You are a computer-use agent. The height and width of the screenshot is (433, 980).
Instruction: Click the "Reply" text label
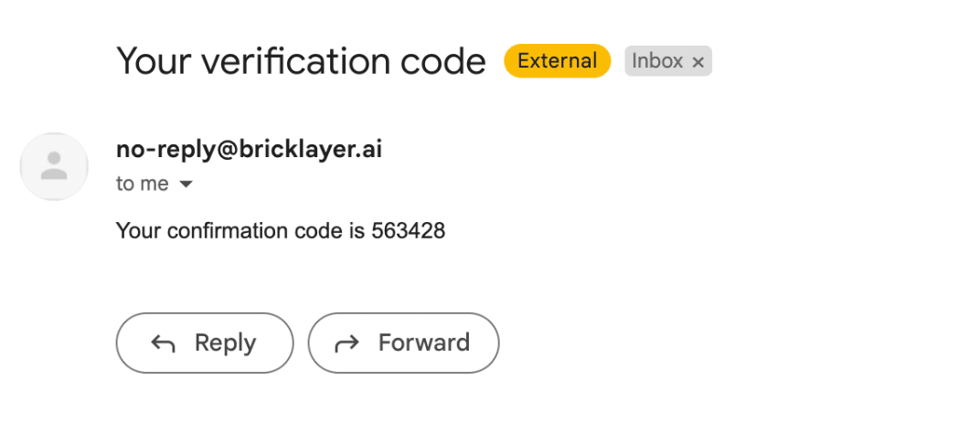pyautogui.click(x=225, y=343)
